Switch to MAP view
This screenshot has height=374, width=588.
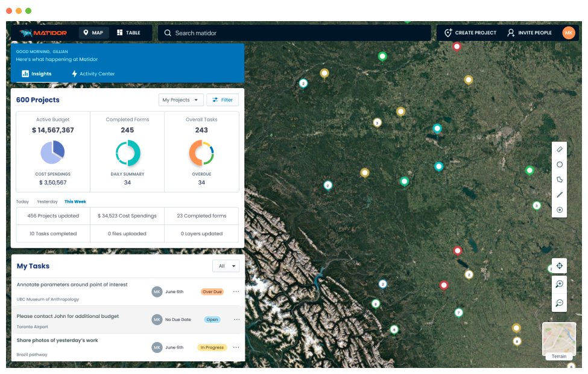[93, 33]
